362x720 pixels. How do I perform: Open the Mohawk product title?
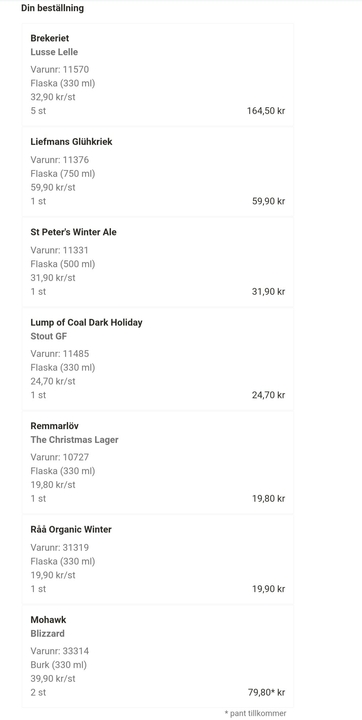[48, 620]
